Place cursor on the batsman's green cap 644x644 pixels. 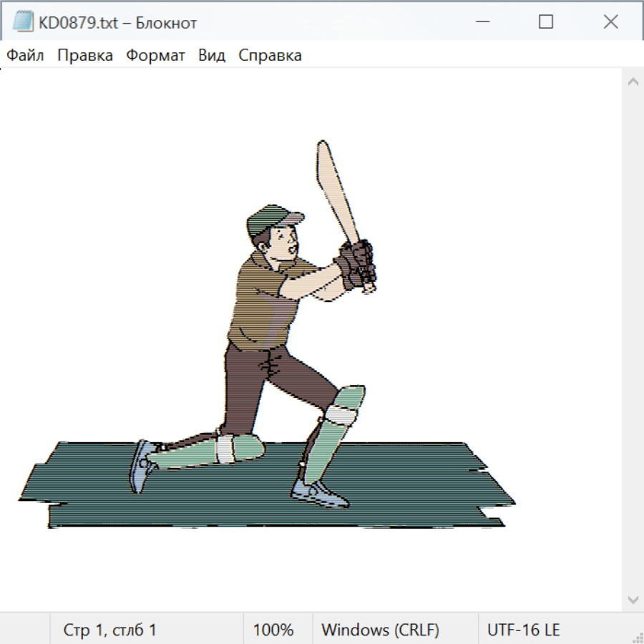pos(272,219)
